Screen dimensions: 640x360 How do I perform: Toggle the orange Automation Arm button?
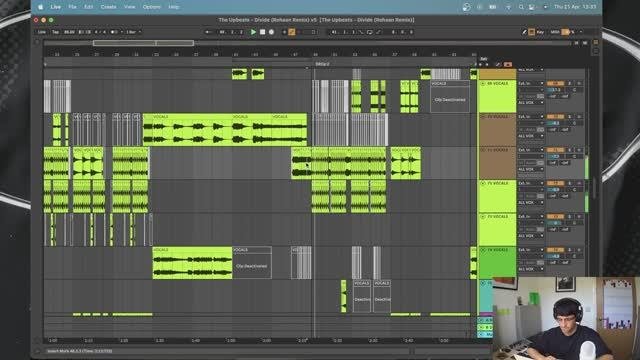[x=292, y=32]
